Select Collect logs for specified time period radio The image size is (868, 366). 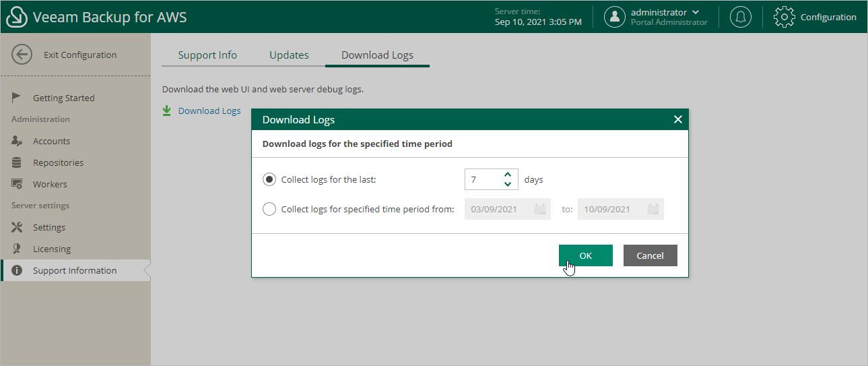click(269, 209)
